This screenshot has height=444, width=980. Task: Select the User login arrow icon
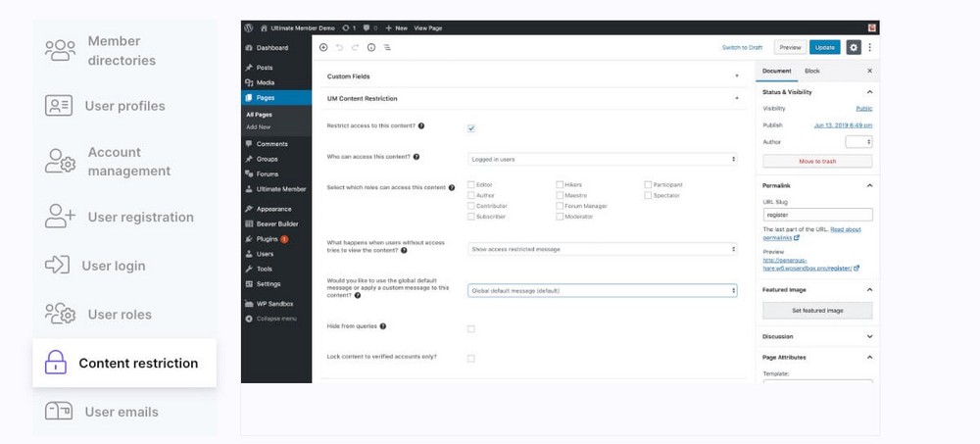57,266
